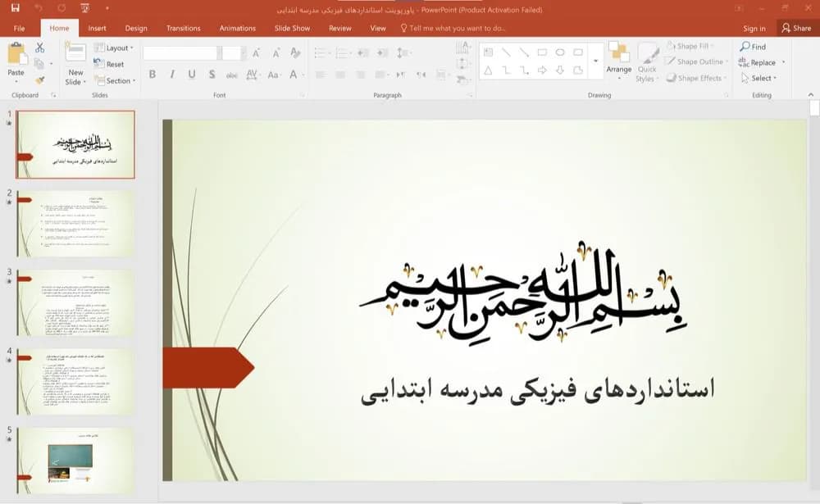Toggle Align Left paragraph alignment
The width and height of the screenshot is (820, 504).
320,75
